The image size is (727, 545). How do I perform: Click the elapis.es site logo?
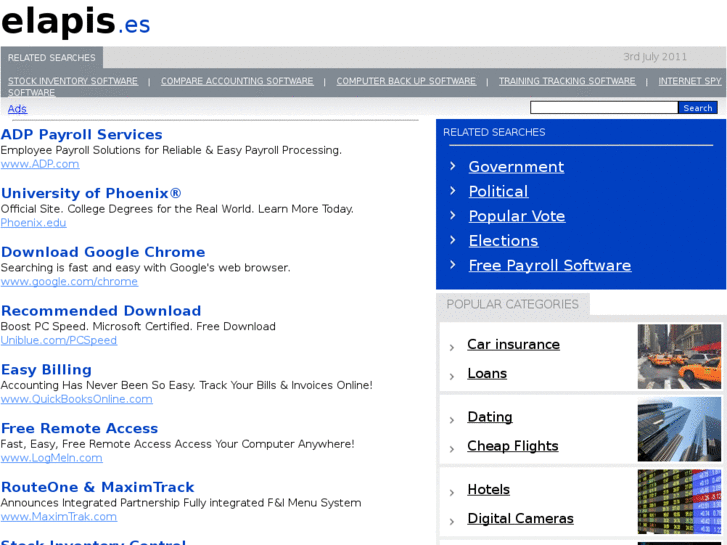point(76,21)
